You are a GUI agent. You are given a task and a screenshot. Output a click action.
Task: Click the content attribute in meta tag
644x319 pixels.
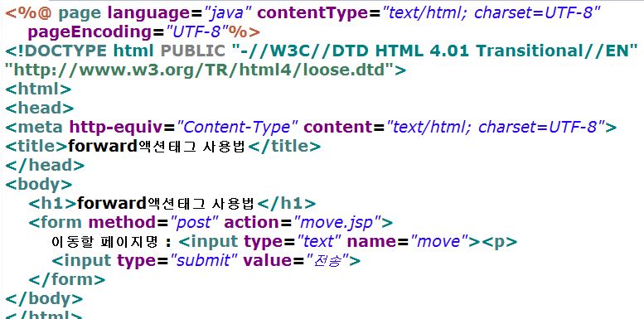tap(338, 127)
